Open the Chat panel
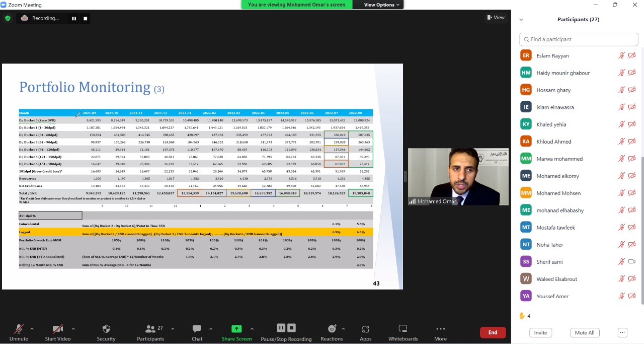The height and width of the screenshot is (344, 644). coord(197,329)
